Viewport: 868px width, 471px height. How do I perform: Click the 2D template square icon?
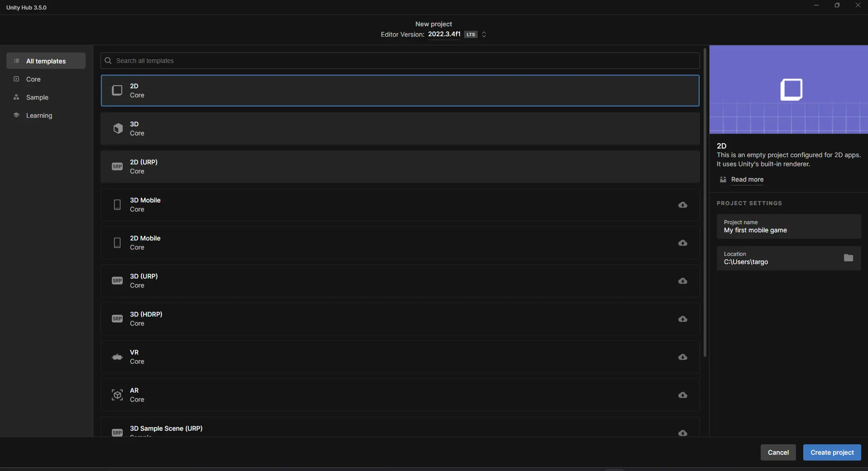[x=117, y=91]
